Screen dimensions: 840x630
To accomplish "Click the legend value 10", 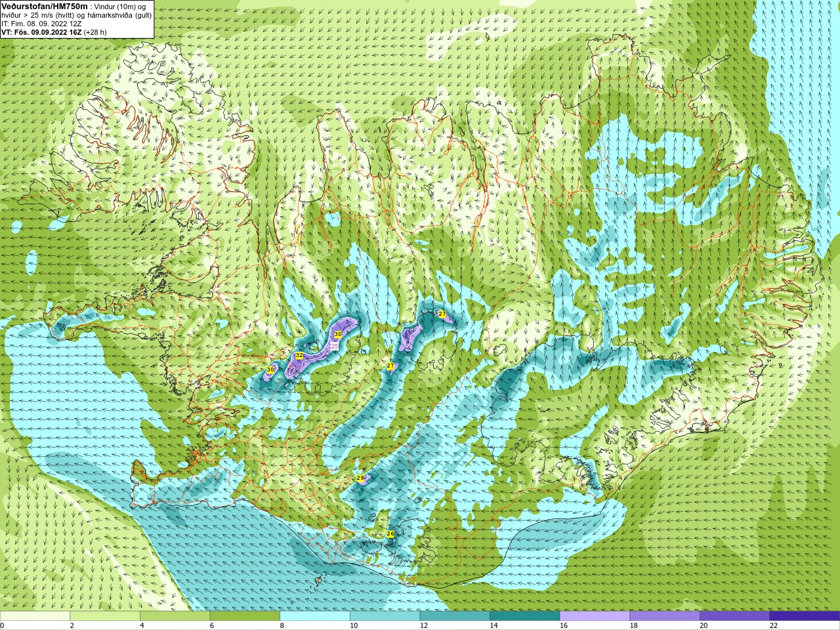I will [354, 625].
